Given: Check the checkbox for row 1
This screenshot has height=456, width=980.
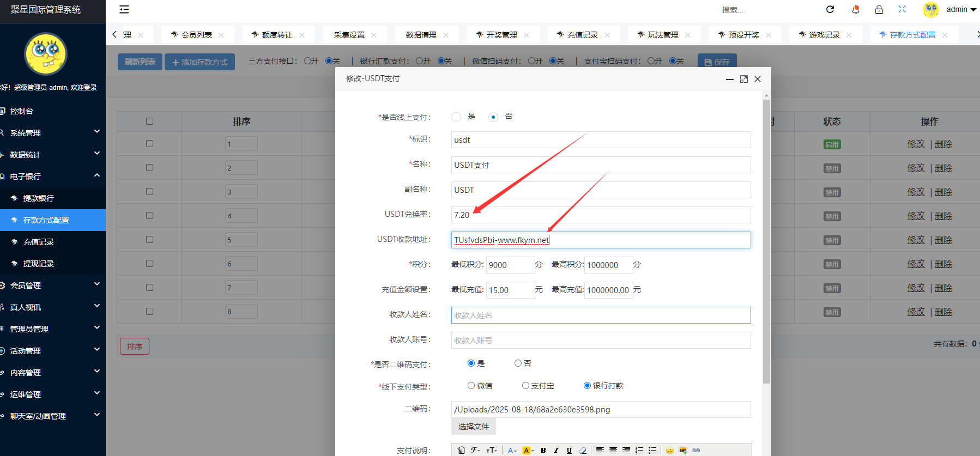Looking at the screenshot, I should point(149,144).
